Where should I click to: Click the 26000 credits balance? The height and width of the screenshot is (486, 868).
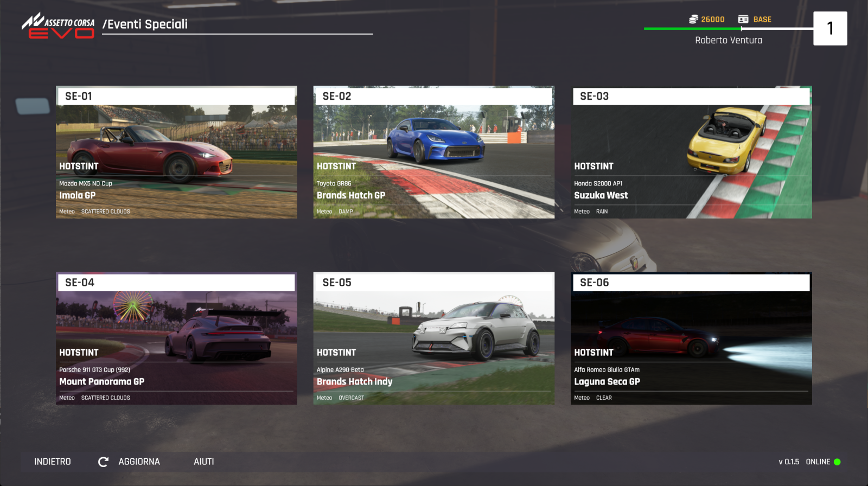pos(712,20)
